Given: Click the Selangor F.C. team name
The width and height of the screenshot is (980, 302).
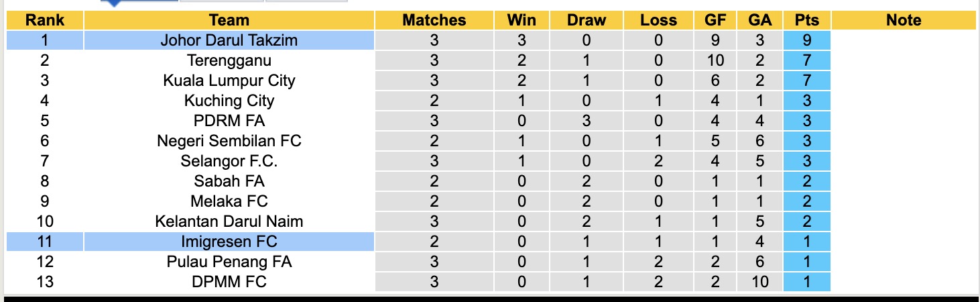Looking at the screenshot, I should point(229,161).
